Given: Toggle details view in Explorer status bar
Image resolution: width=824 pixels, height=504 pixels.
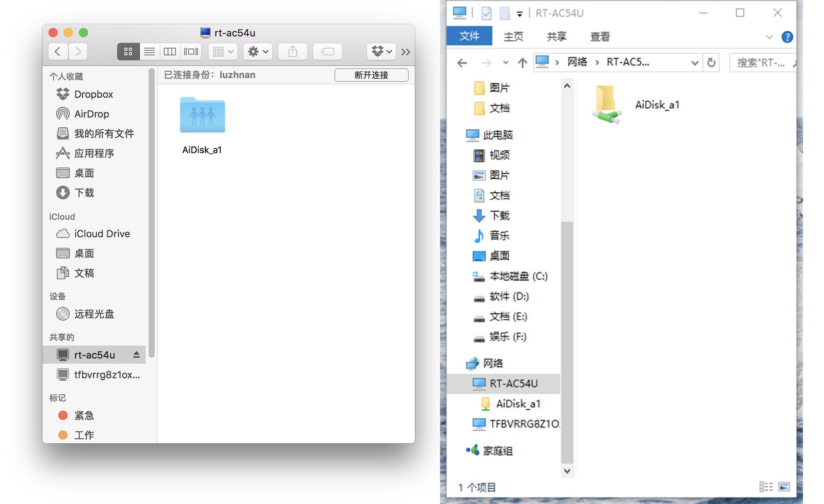Looking at the screenshot, I should (x=767, y=487).
